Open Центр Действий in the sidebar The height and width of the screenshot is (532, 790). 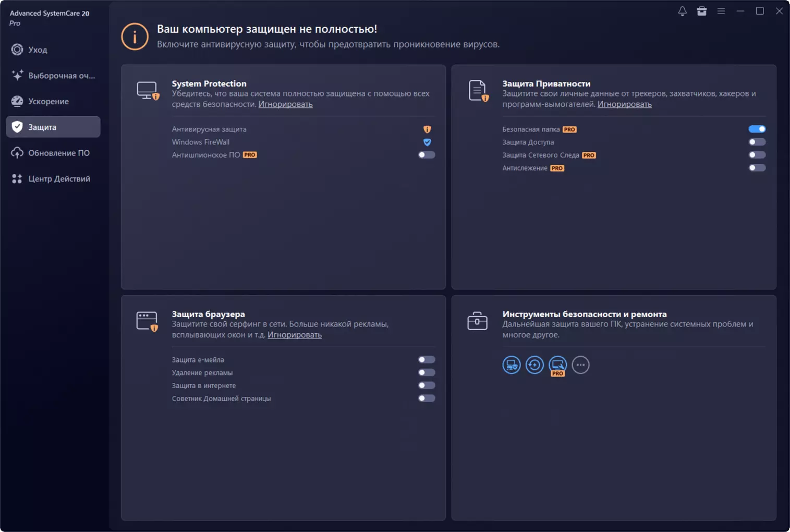click(53, 178)
